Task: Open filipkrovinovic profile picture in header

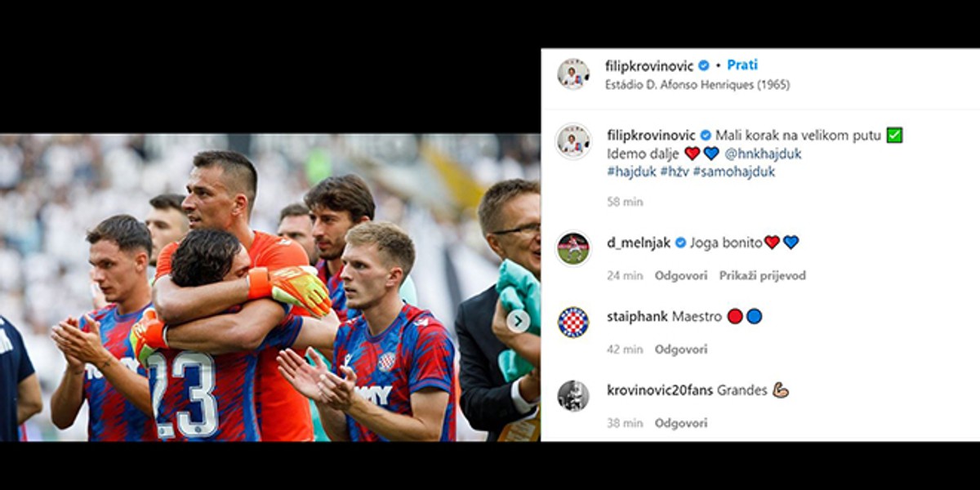Action: click(x=573, y=74)
